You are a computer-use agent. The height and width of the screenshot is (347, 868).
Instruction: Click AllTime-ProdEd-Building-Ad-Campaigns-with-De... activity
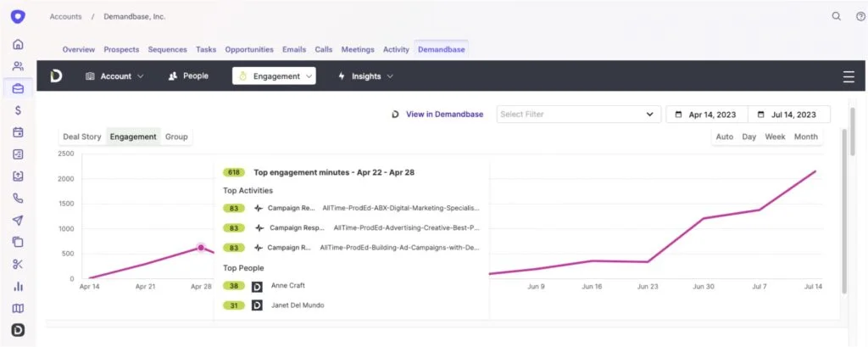[400, 248]
